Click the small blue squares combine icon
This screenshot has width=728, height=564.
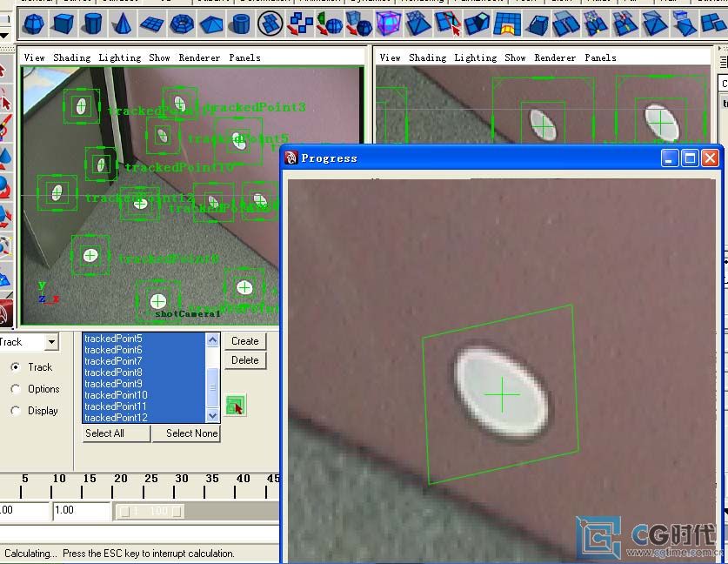(x=300, y=23)
